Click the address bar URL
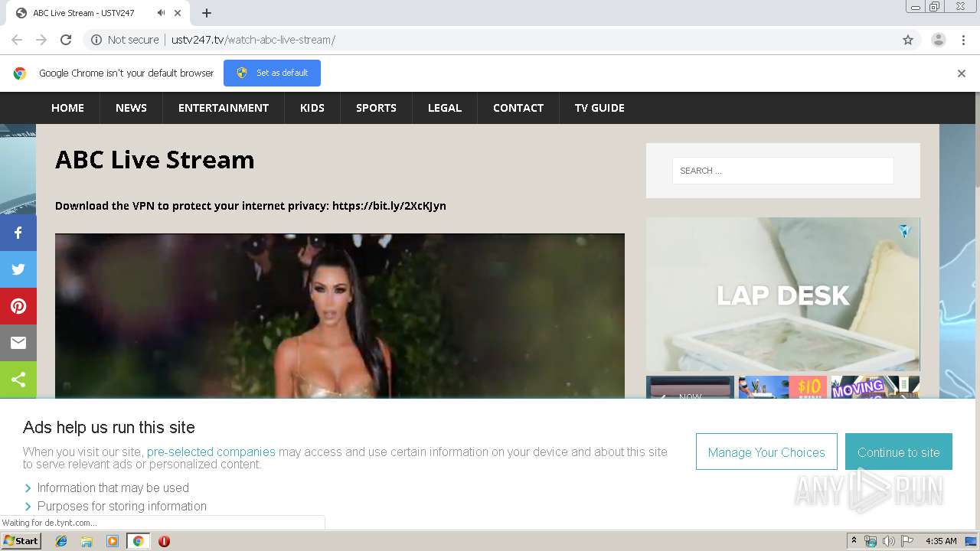This screenshot has width=980, height=551. point(253,40)
